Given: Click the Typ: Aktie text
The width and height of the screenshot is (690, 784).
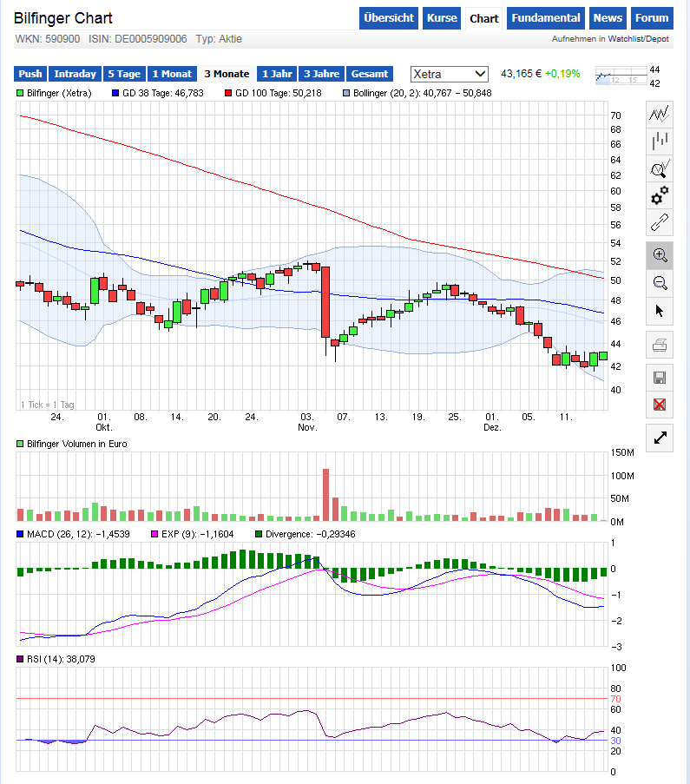Looking at the screenshot, I should coord(219,39).
